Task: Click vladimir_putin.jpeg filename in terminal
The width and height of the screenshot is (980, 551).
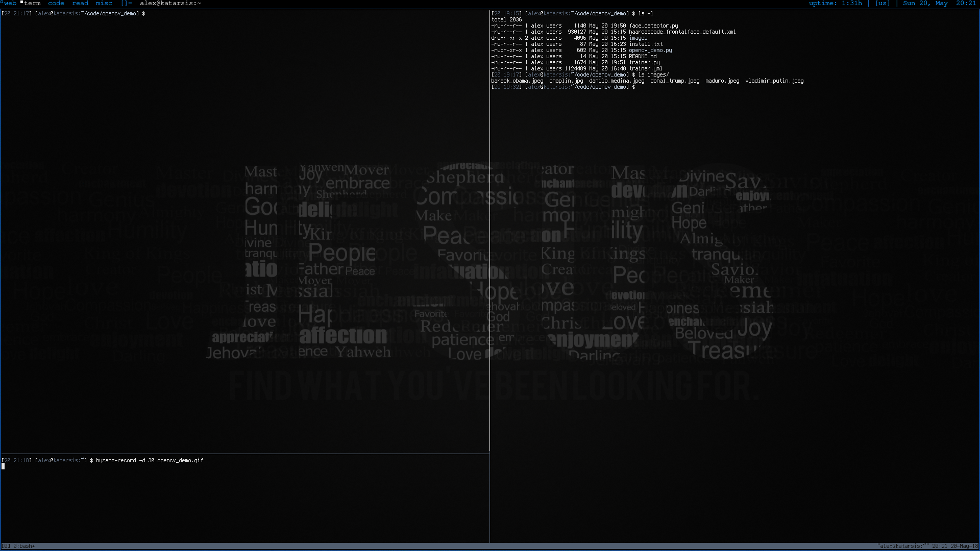Action: [774, 81]
